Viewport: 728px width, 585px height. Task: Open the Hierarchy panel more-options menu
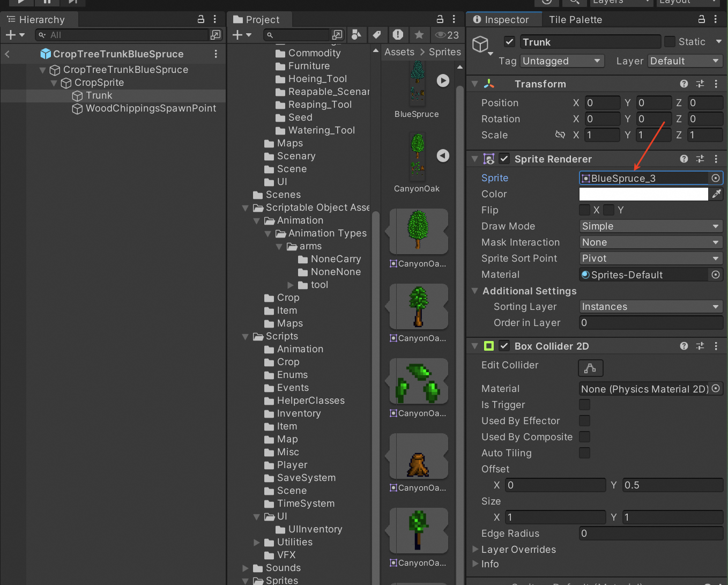coord(215,19)
